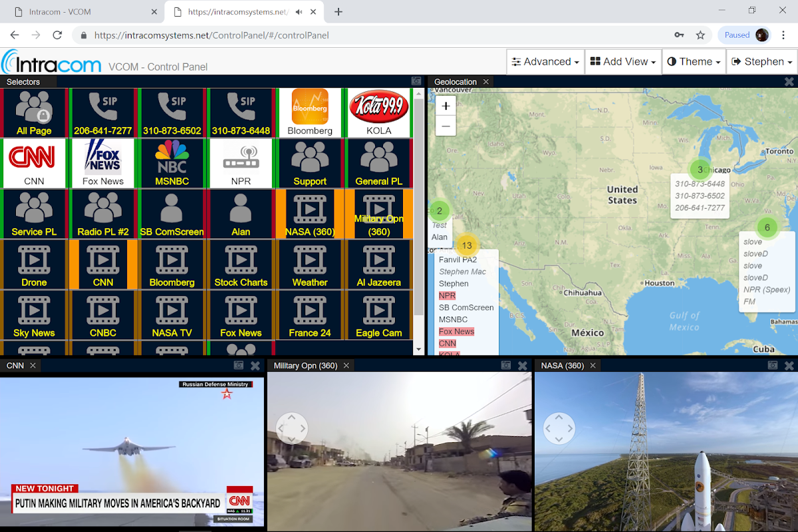Viewport: 798px width, 532px height.
Task: Open the yellow cluster marker with 13
Action: click(467, 245)
